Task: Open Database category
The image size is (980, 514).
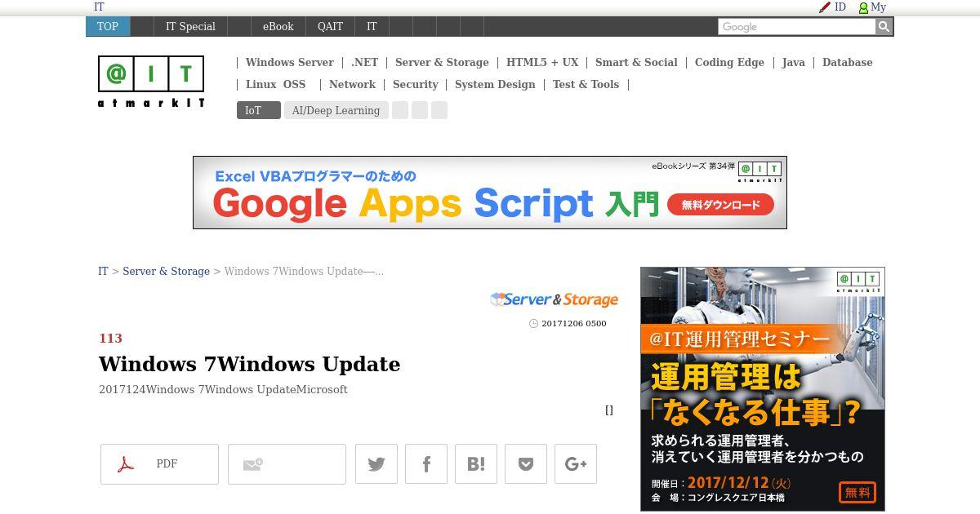Action: tap(847, 62)
